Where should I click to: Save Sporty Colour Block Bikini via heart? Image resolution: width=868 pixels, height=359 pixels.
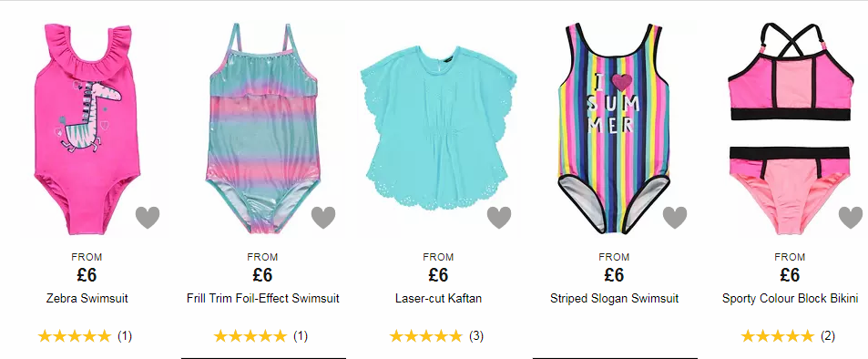(x=851, y=217)
